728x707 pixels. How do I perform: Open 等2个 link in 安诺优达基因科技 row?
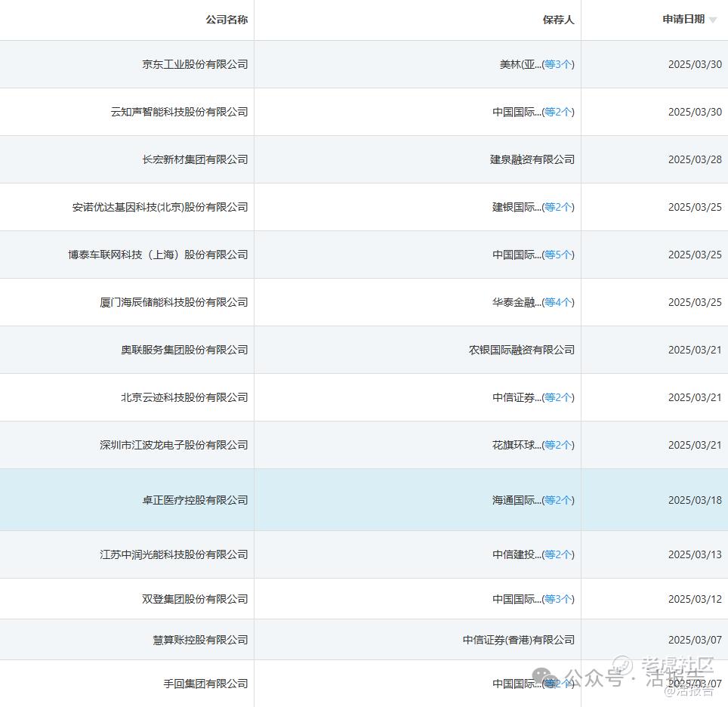[558, 207]
